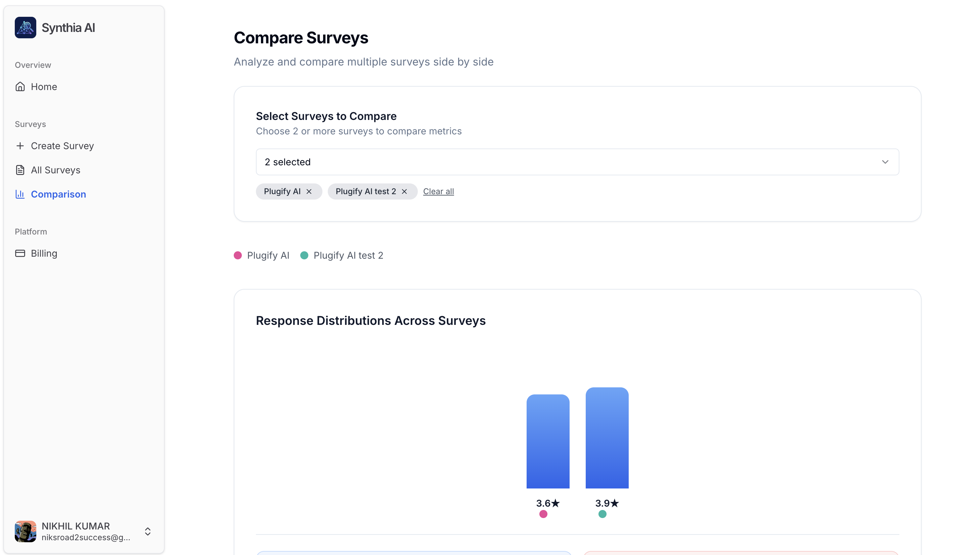Screen dimensions: 980x555
Task: Open Create Survey
Action: (62, 145)
